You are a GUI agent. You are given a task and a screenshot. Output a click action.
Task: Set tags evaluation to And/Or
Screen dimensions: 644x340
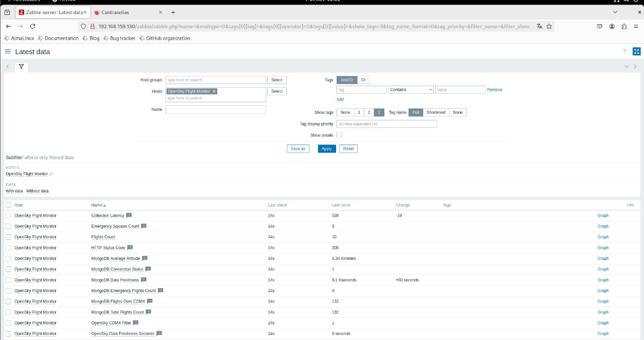347,80
